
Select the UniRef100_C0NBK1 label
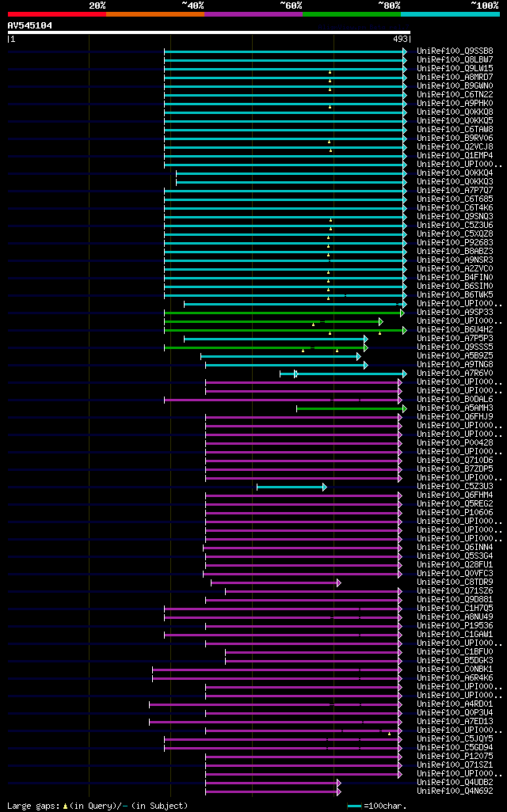tap(456, 669)
